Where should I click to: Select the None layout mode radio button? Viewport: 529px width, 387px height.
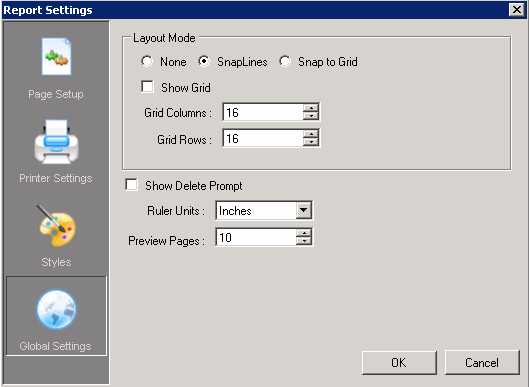(x=147, y=61)
